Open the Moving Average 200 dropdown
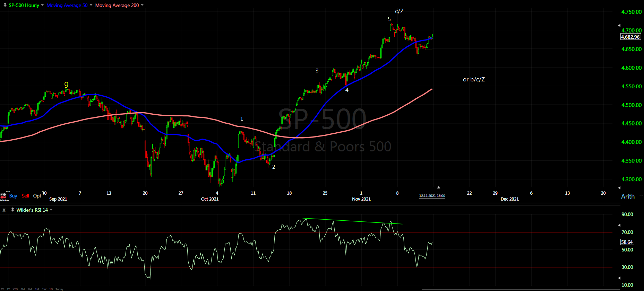This screenshot has height=291, width=644. 142,5
